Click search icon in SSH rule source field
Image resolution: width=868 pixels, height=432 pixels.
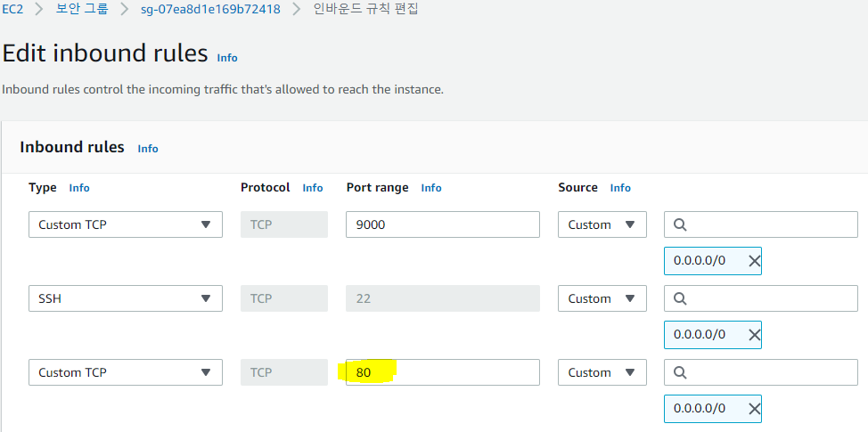click(x=680, y=298)
